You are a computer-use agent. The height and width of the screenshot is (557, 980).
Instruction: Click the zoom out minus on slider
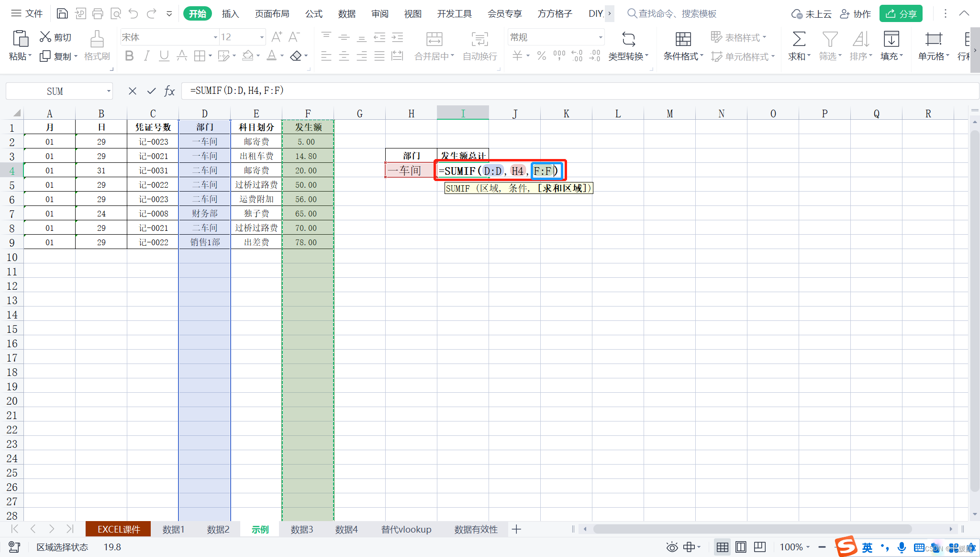(822, 547)
